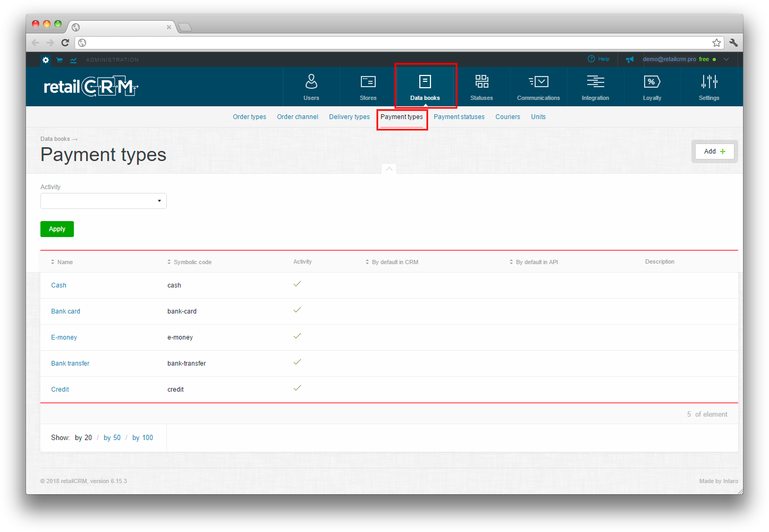This screenshot has width=769, height=532.
Task: Click the browser forward arrow
Action: tap(50, 43)
